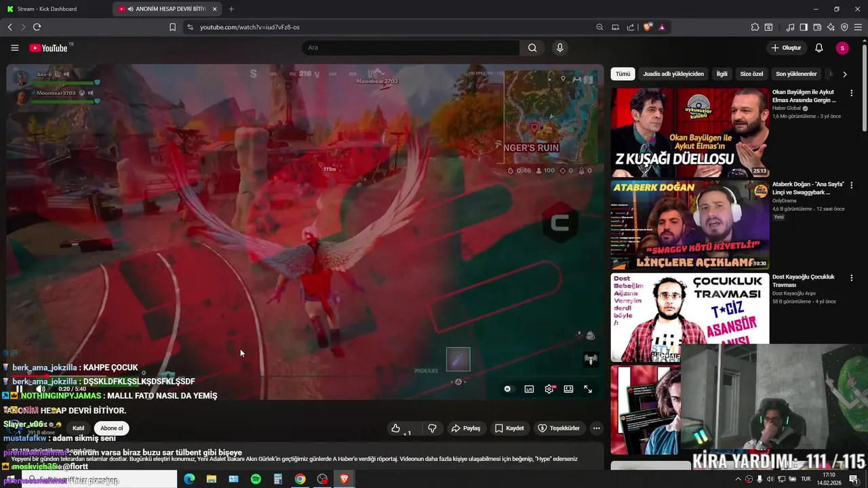Focus the Ara search input field
868x488 pixels.
point(410,48)
